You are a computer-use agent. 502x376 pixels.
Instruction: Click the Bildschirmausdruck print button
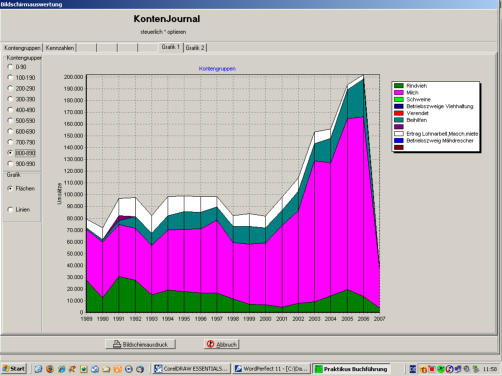141,344
